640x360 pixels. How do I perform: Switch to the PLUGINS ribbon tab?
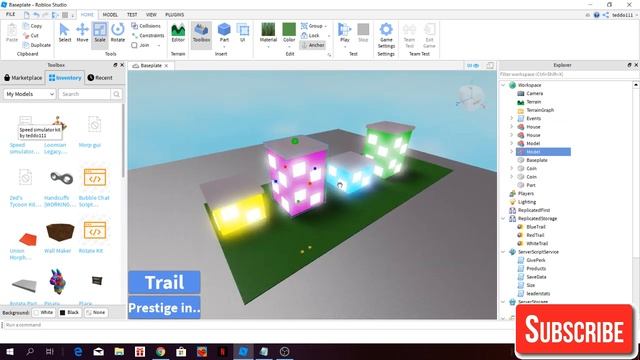click(175, 15)
